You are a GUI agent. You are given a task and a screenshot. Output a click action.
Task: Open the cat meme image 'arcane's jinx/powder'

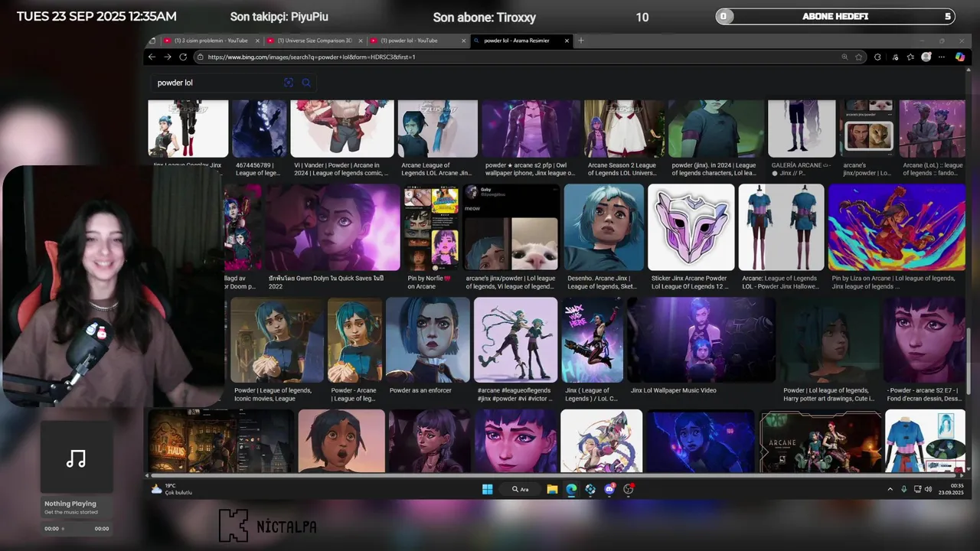(x=511, y=227)
